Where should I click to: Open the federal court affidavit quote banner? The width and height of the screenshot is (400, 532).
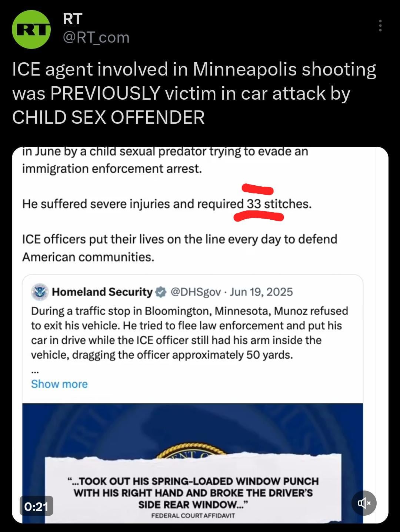193,497
